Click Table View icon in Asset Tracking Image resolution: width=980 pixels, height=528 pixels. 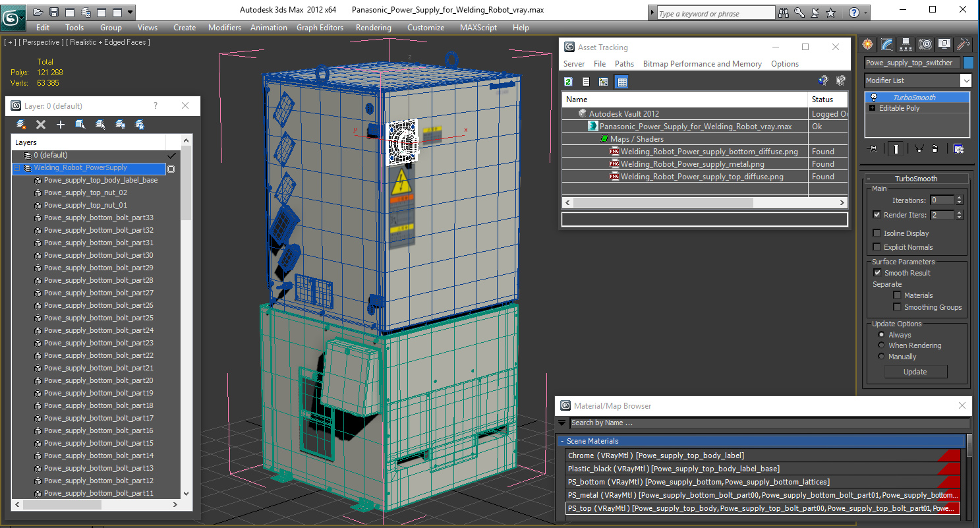[x=621, y=82]
